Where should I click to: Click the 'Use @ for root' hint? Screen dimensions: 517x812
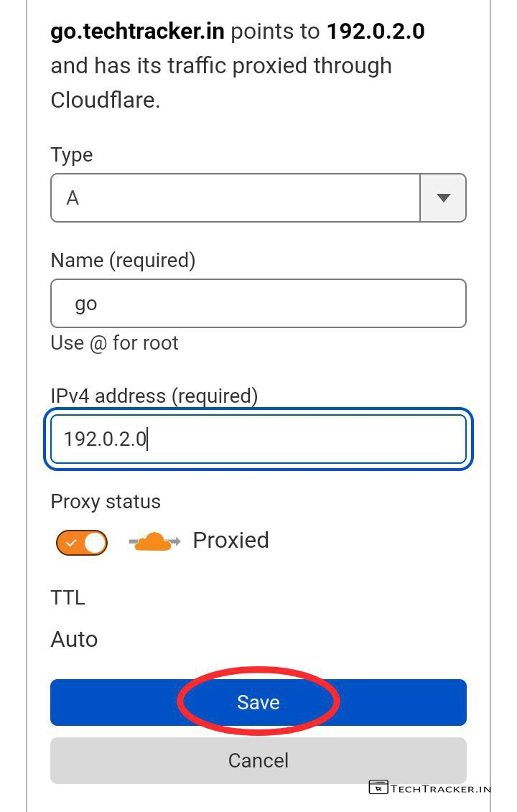114,343
